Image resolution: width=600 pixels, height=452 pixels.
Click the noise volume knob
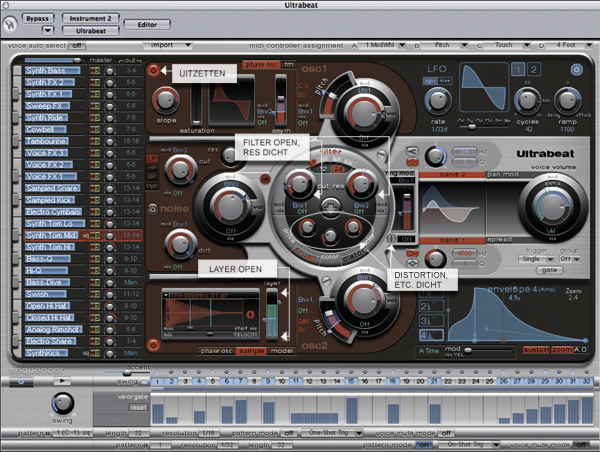pyautogui.click(x=230, y=207)
